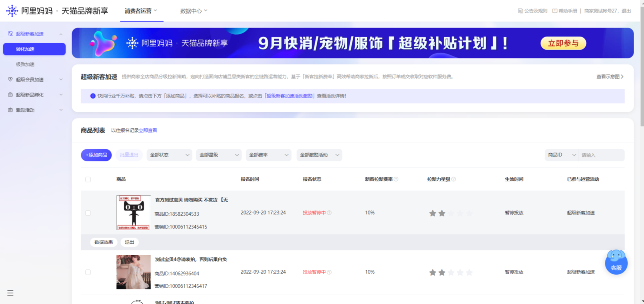This screenshot has height=304, width=644.
Task: Open the 超级新客加速活动激励 link
Action: pos(289,96)
